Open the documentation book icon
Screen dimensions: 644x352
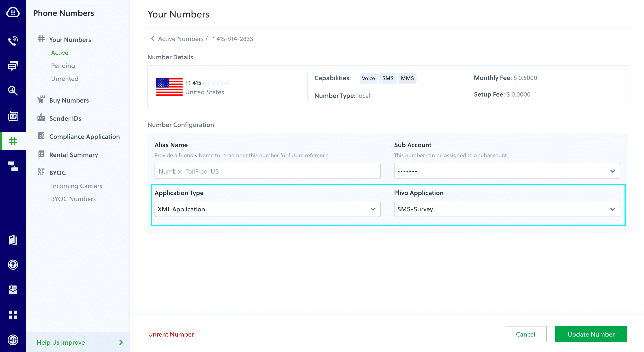tap(13, 240)
